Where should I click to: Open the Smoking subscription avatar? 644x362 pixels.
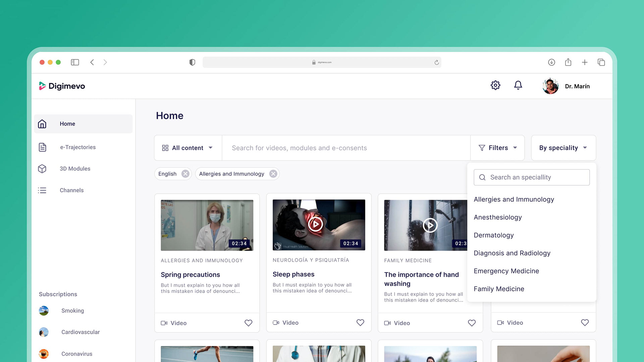(44, 311)
